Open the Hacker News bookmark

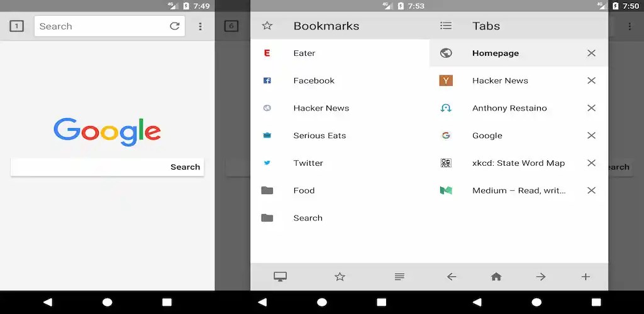pos(340,108)
